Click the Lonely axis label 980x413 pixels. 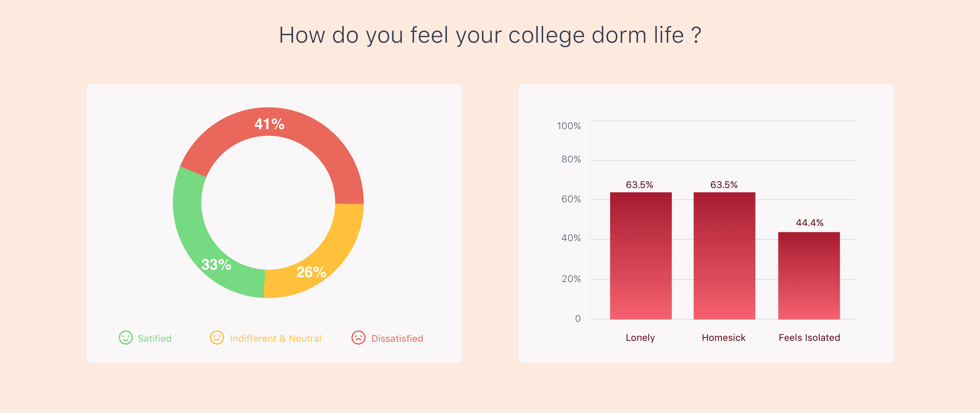click(x=640, y=338)
